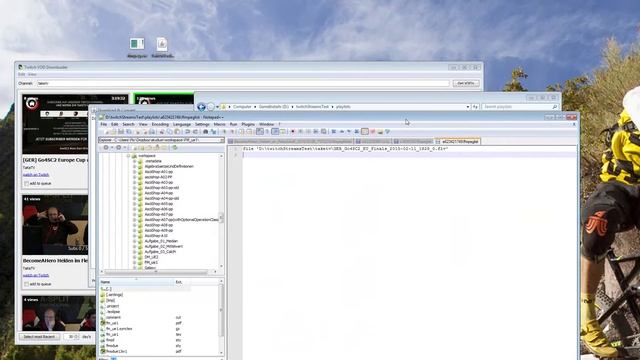Click the file list vertical scrollbar
The height and width of the screenshot is (360, 640).
pos(222,317)
